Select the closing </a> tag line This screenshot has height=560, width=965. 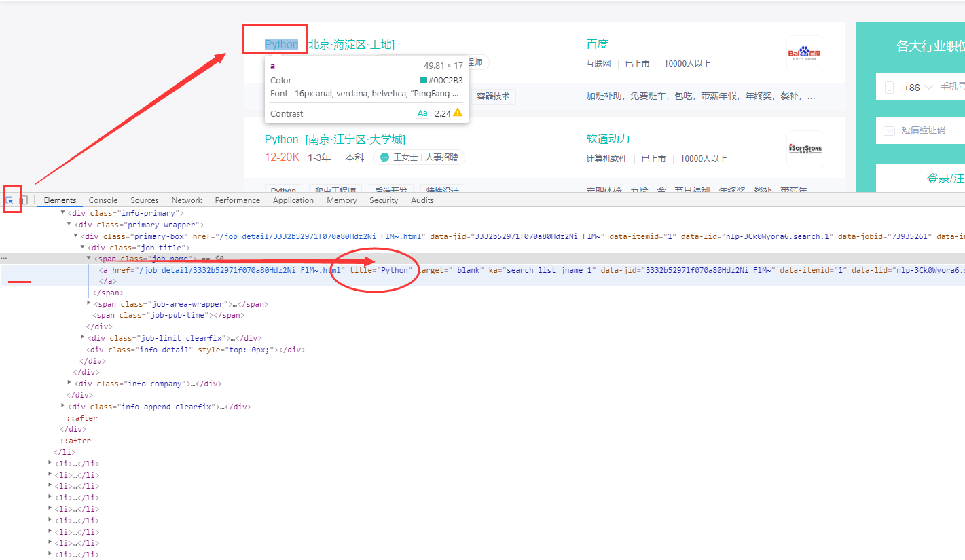point(107,281)
